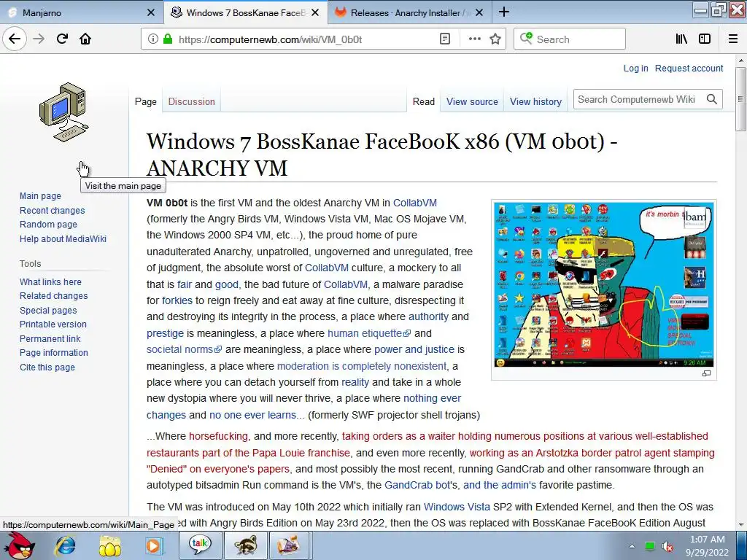The width and height of the screenshot is (747, 560).
Task: Follow the human etiquette external link
Action: coord(368,333)
